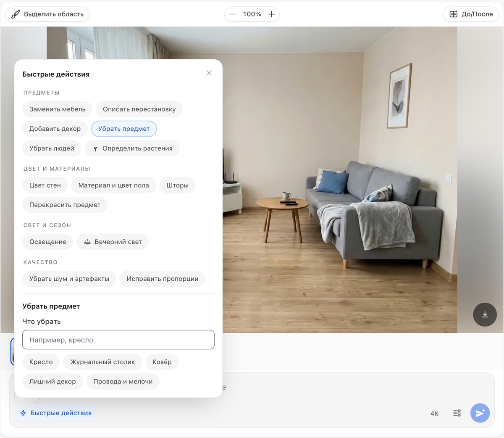This screenshot has height=438, width=504.
Task: Choose the Добавить декор chip
Action: (55, 129)
